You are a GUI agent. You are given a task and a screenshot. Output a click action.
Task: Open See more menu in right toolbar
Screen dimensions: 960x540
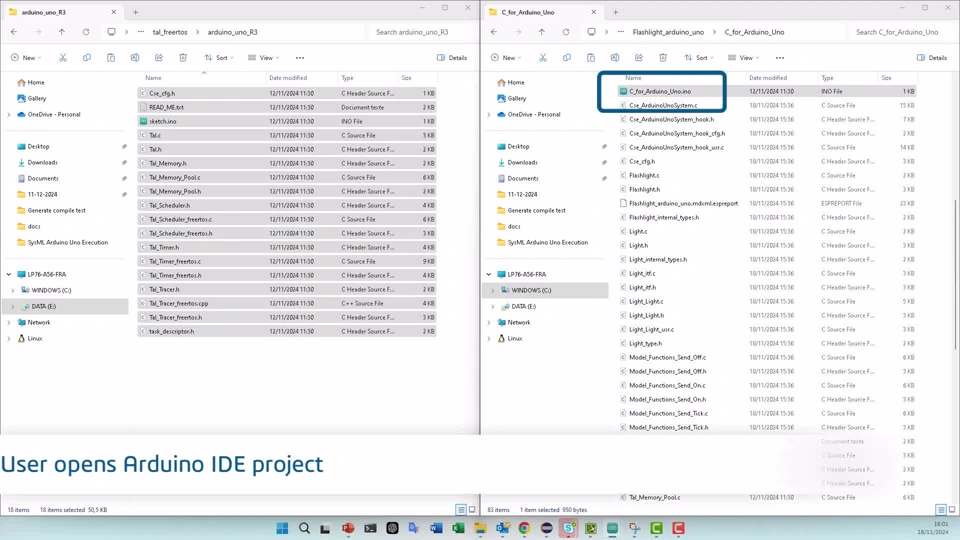pyautogui.click(x=780, y=58)
